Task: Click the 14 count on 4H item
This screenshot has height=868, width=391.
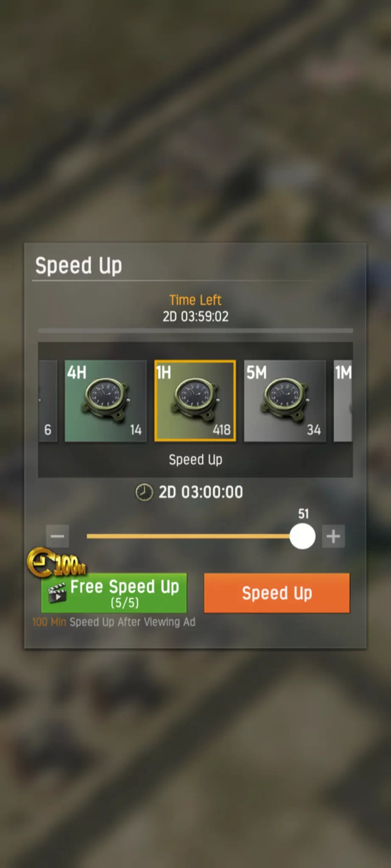Action: click(x=136, y=430)
